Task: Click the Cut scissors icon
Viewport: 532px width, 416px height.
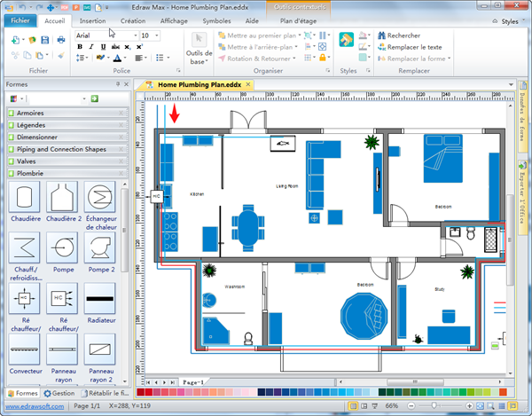Action: coord(15,55)
